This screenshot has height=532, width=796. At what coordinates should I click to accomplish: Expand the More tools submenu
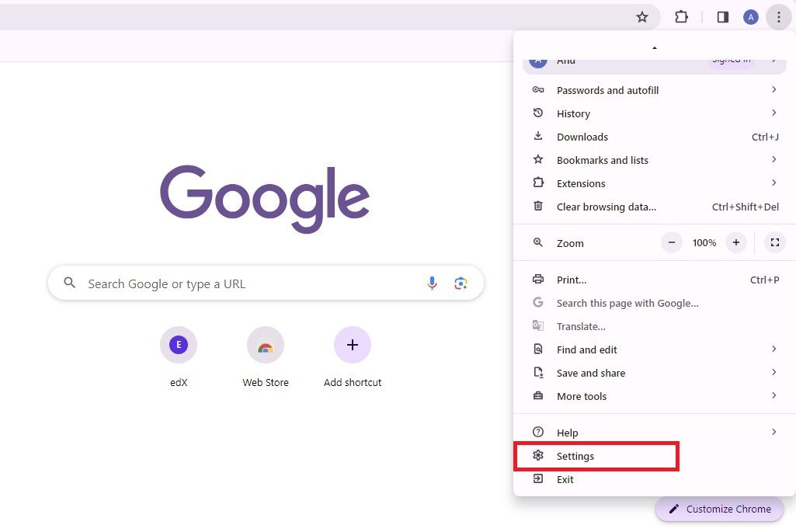tap(582, 396)
